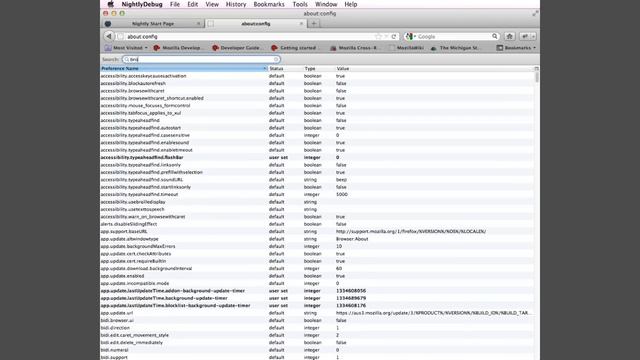Sort by the Preference Name column header
This screenshot has width=640, height=360.
click(x=184, y=69)
